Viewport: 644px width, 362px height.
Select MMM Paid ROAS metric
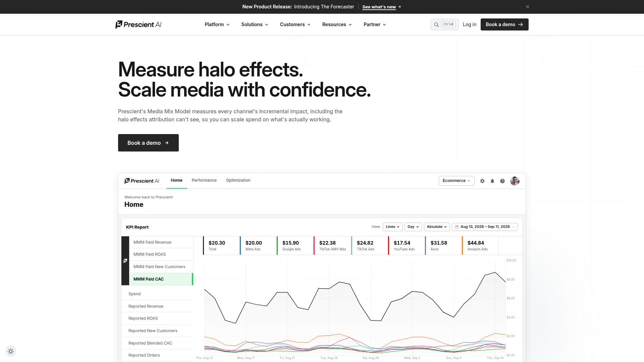[161, 254]
